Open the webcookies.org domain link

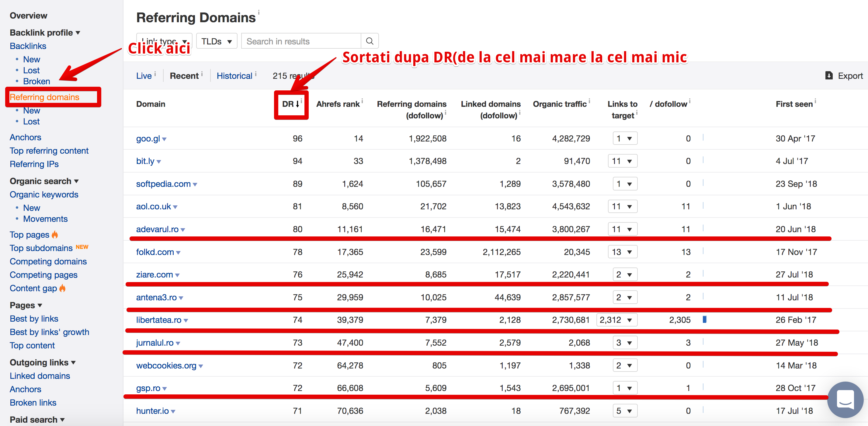pyautogui.click(x=166, y=365)
